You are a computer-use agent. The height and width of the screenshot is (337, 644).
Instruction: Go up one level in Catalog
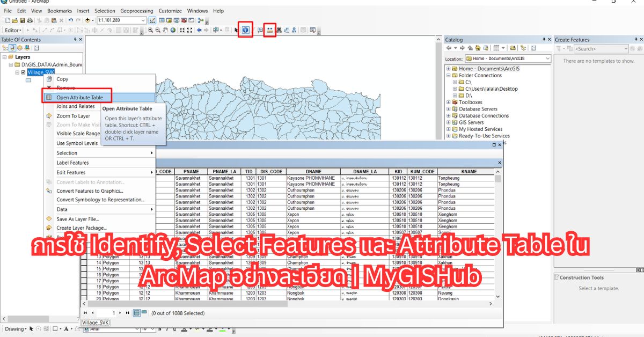(x=471, y=48)
